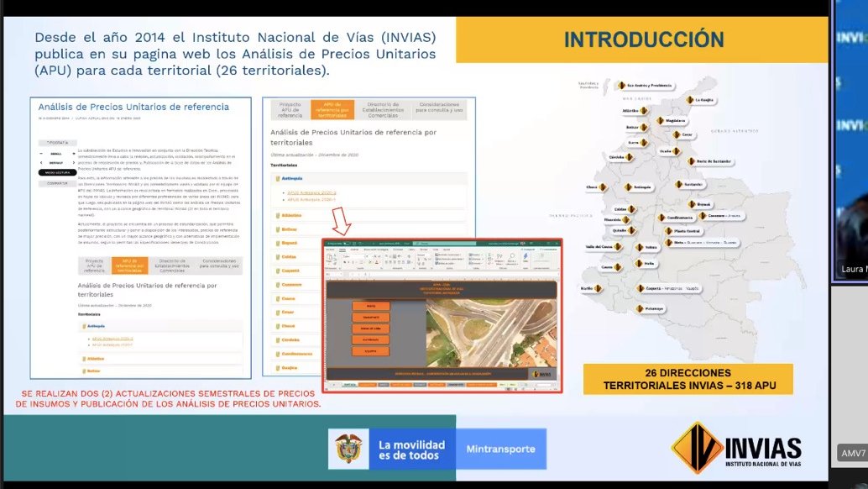Click the Cesar diamond marker on the map
Image resolution: width=868 pixels, height=489 pixels.
(677, 134)
